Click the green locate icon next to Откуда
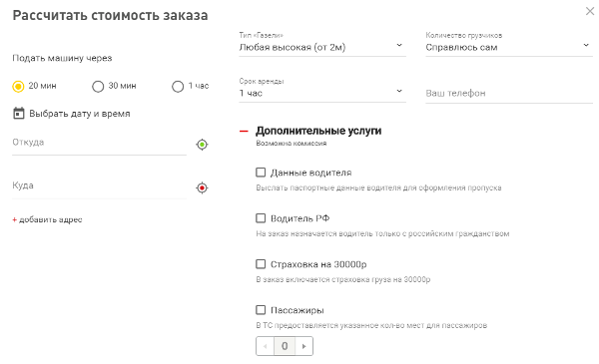This screenshot has height=364, width=599. point(202,145)
